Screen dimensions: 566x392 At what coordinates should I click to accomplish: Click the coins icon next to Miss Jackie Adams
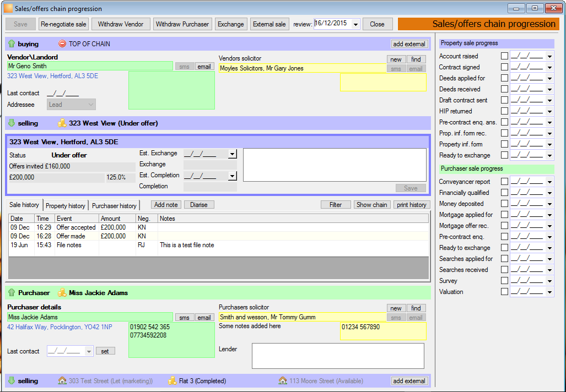[62, 292]
